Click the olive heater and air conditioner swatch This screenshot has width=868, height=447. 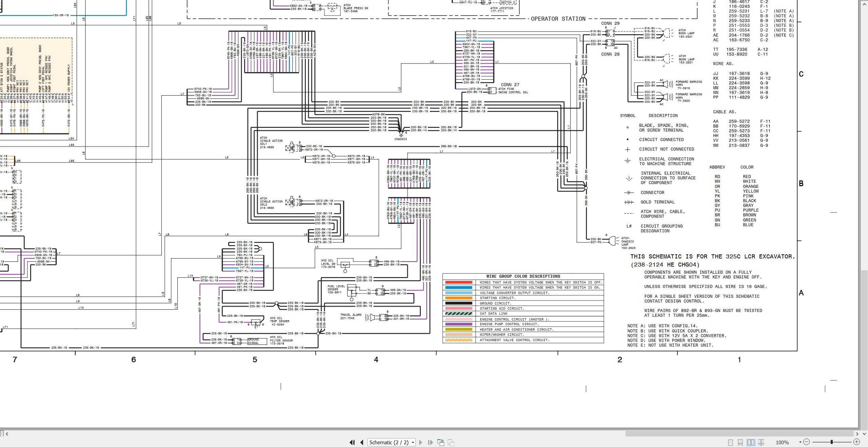pyautogui.click(x=458, y=330)
